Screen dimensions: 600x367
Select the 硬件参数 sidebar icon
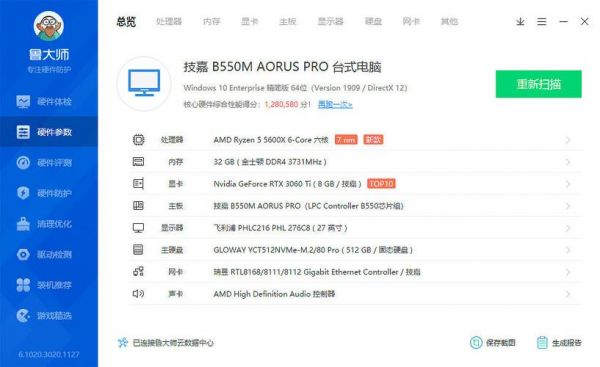click(x=23, y=132)
